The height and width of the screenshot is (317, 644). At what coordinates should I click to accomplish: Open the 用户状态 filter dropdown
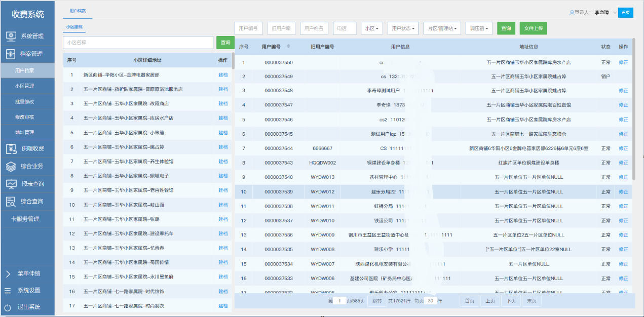(403, 28)
